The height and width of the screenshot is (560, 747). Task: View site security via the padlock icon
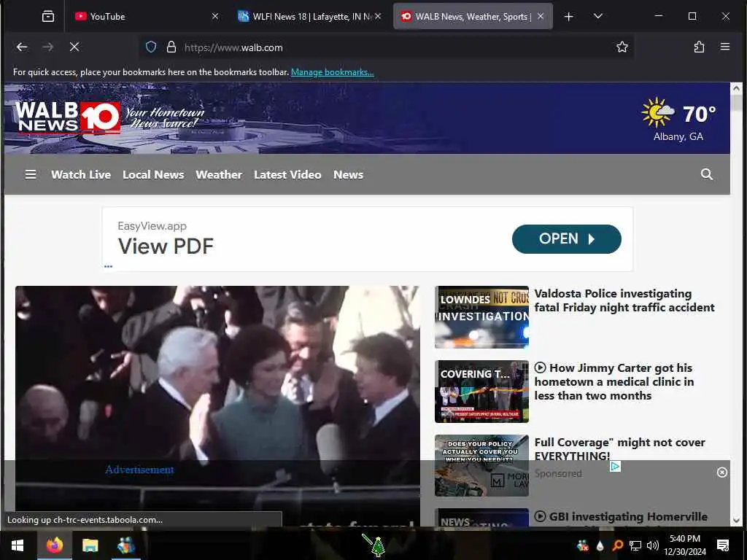click(171, 47)
